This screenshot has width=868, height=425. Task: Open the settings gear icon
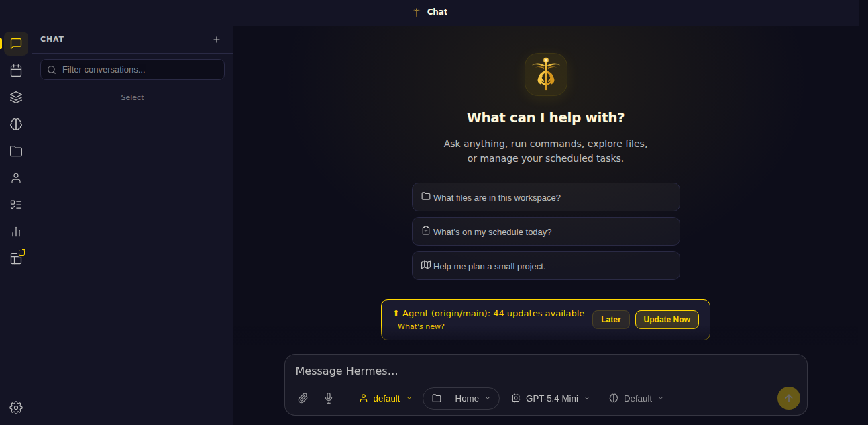tap(16, 408)
